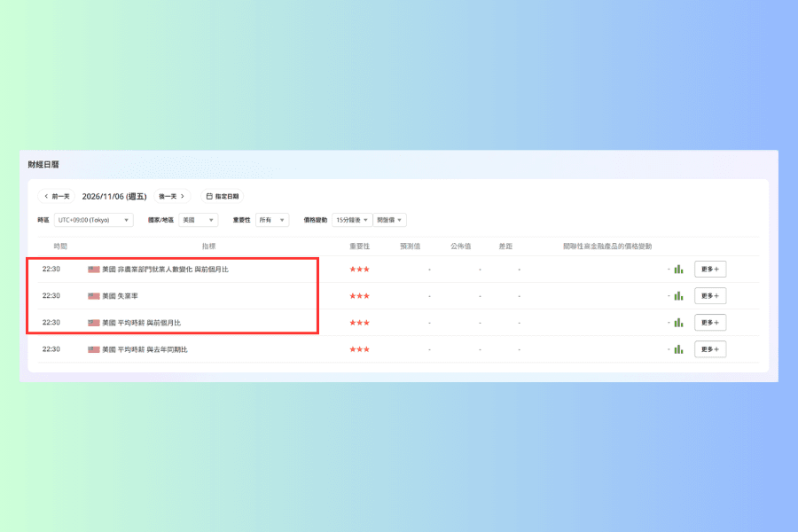This screenshot has width=798, height=532.
Task: Open chart icon for average hourly earnings yearly row
Action: coord(678,349)
